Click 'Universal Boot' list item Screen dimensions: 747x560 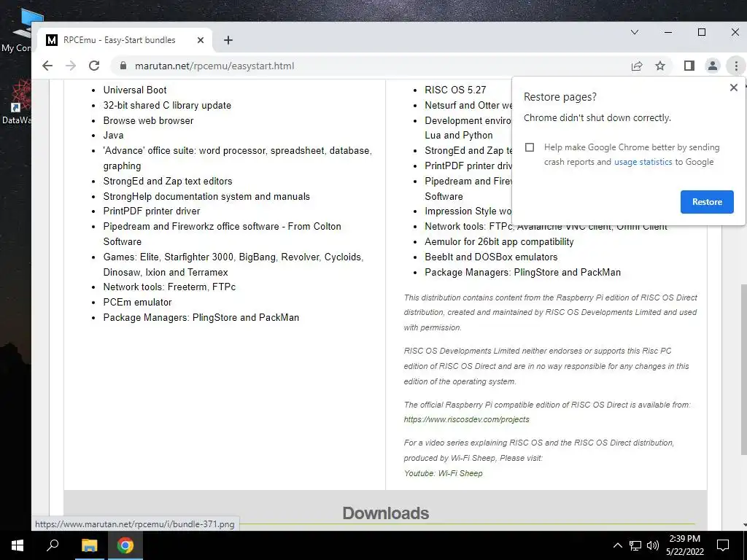(135, 90)
